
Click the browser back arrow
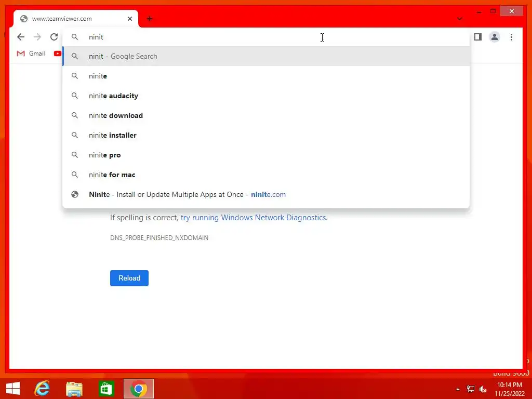point(21,37)
